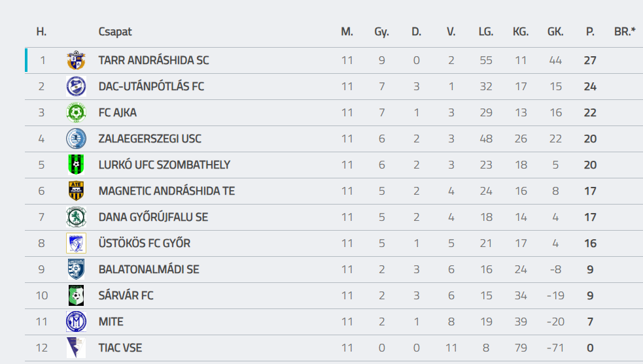Click the Magnetic Andráshida TE crest
The width and height of the screenshot is (643, 364).
pos(76,191)
